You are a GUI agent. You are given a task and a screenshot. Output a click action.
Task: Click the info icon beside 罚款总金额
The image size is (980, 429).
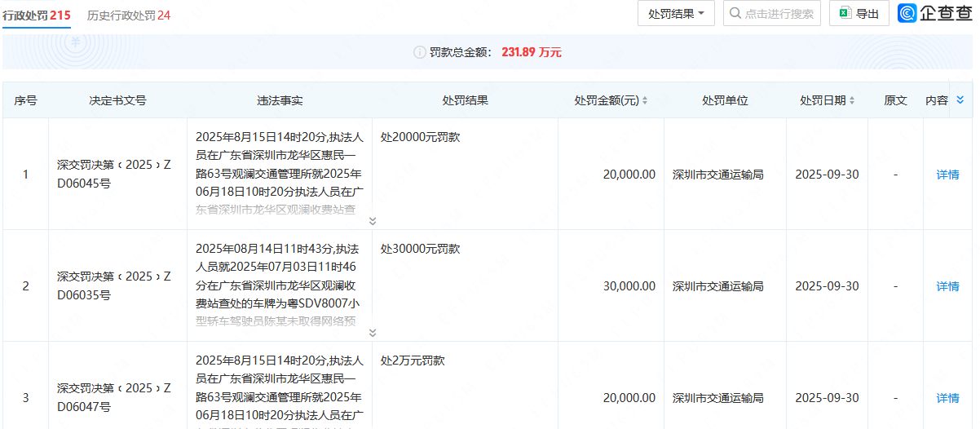420,52
